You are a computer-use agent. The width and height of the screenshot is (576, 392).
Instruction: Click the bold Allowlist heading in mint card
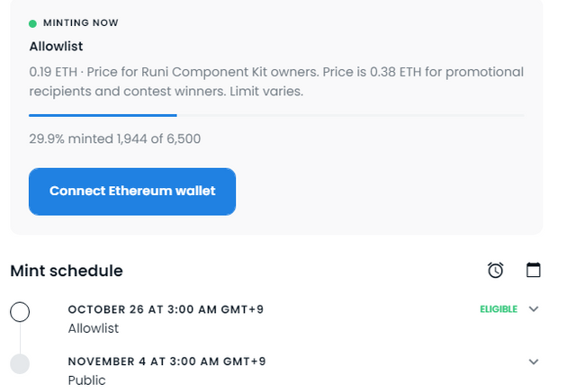click(x=56, y=46)
